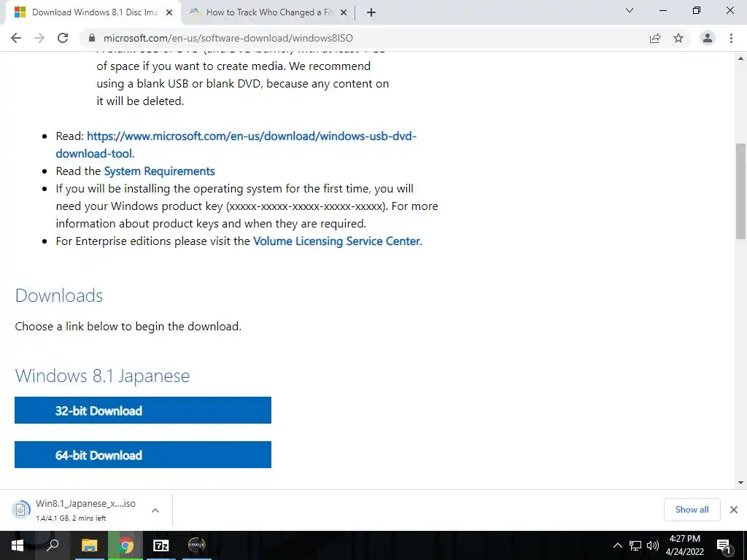Image resolution: width=747 pixels, height=560 pixels.
Task: Close the How to Track tab
Action: [344, 13]
